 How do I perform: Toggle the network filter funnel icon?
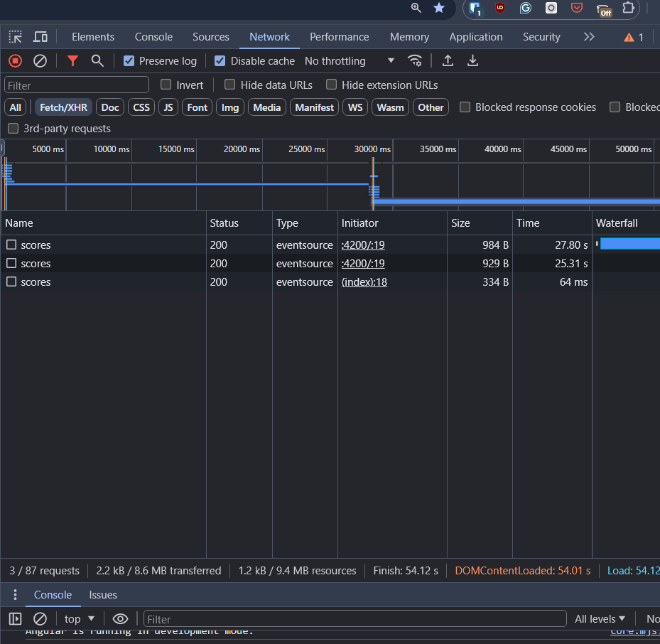tap(72, 61)
